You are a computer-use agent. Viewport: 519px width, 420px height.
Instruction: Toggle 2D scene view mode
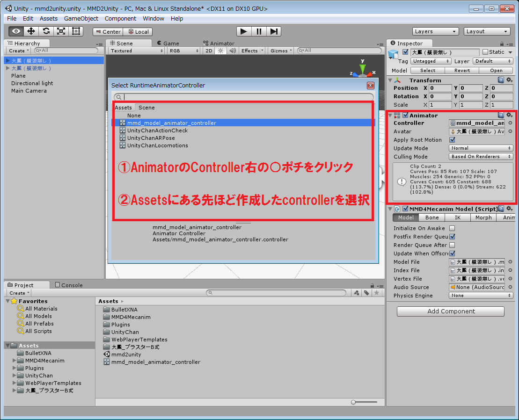(209, 51)
